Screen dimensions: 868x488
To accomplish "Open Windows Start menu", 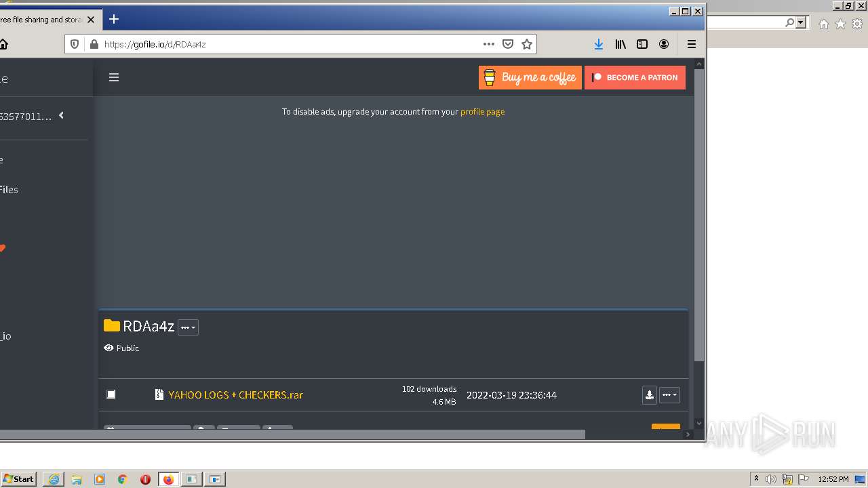I will (x=18, y=479).
